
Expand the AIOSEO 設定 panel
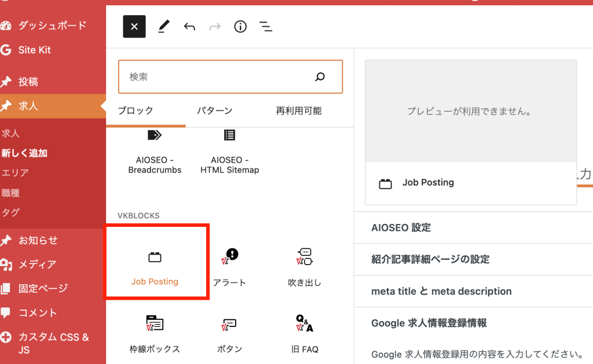474,227
